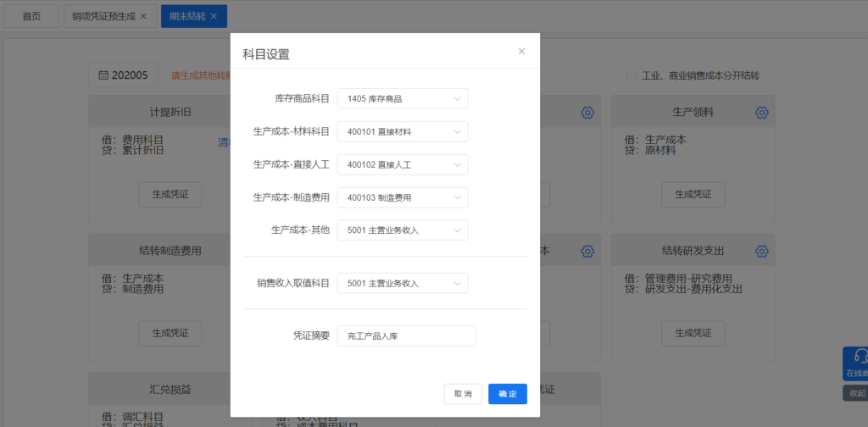Click the 贷: 累计折旧 line
Image resolution: width=868 pixels, height=427 pixels.
coord(133,151)
